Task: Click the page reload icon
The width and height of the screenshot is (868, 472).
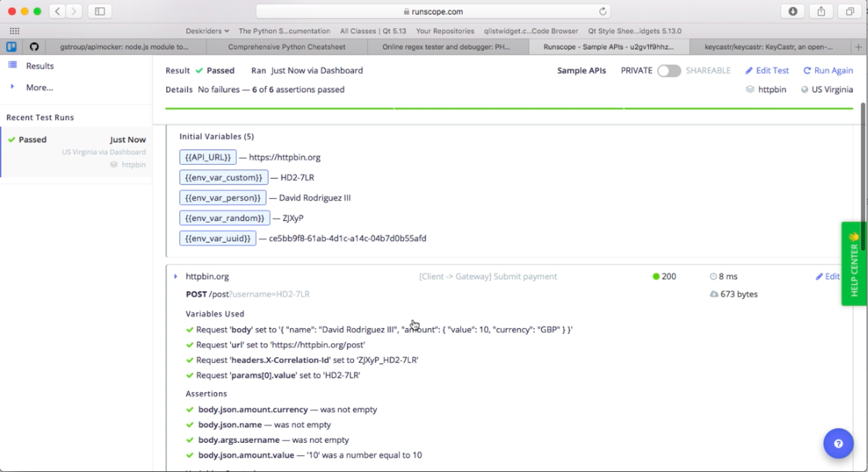Action: click(602, 12)
